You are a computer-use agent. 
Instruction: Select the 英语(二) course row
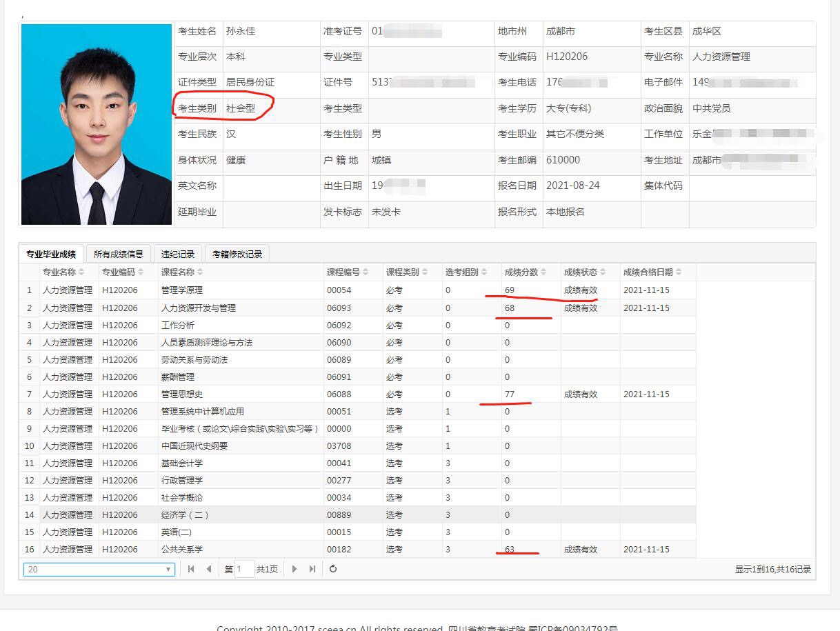[x=358, y=532]
